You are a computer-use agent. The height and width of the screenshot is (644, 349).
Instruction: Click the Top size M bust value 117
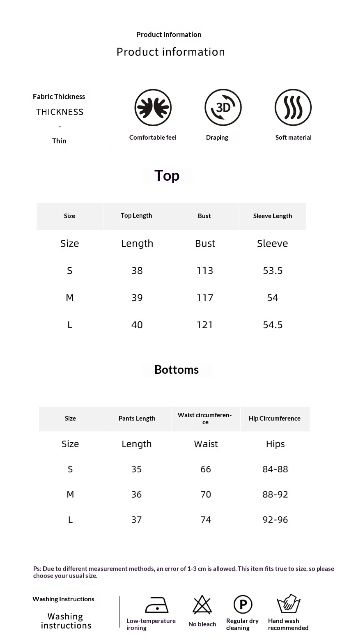[x=205, y=298]
